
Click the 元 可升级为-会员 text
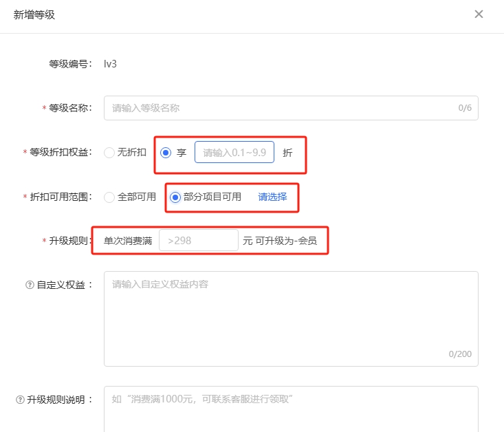280,241
